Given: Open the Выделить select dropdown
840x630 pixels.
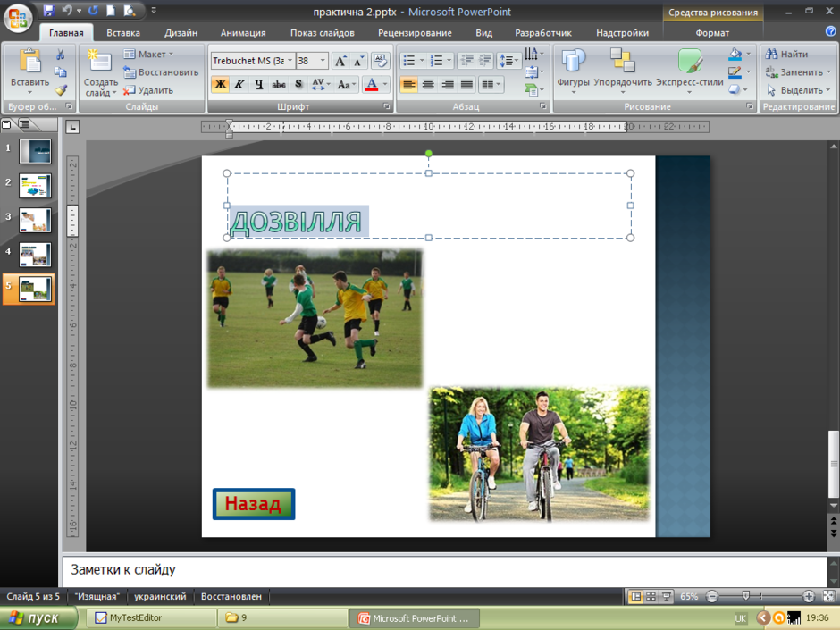Looking at the screenshot, I should point(799,90).
